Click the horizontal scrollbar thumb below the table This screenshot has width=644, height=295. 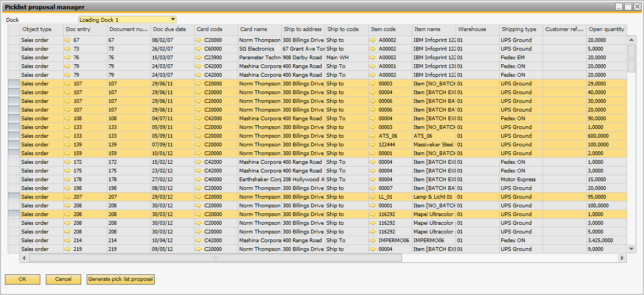215,258
